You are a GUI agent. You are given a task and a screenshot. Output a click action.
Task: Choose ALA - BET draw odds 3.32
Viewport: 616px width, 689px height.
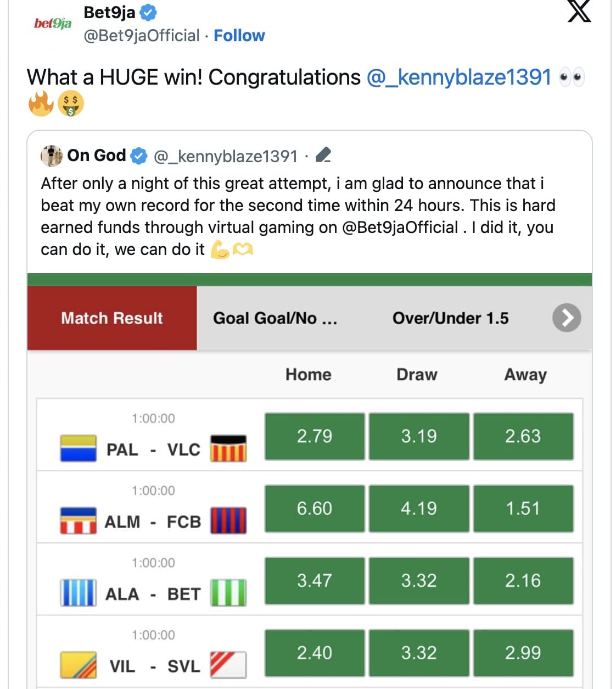(419, 581)
